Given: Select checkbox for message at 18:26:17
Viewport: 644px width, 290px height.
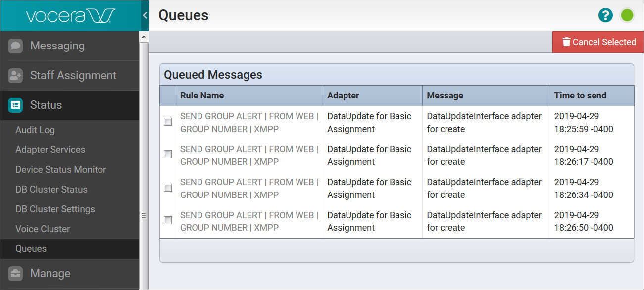Looking at the screenshot, I should click(168, 155).
